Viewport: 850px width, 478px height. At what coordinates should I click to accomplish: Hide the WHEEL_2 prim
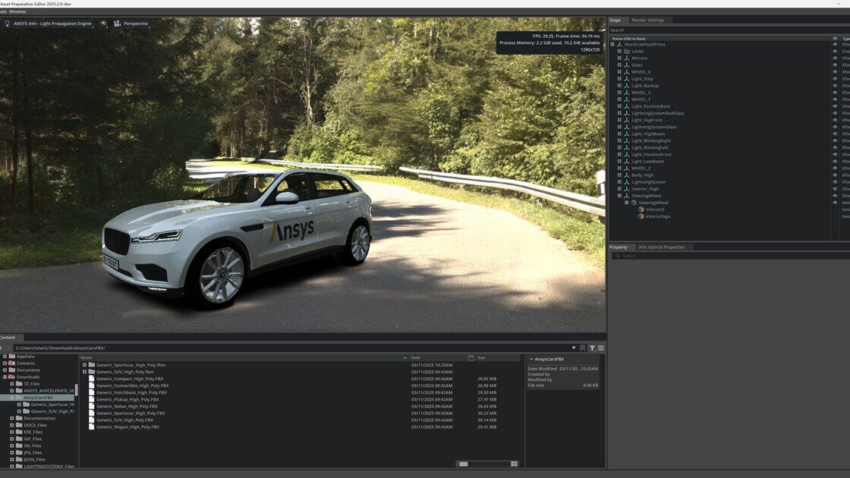click(835, 168)
